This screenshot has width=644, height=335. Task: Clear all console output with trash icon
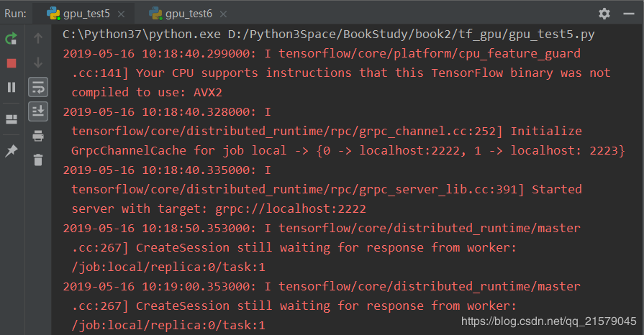click(38, 160)
